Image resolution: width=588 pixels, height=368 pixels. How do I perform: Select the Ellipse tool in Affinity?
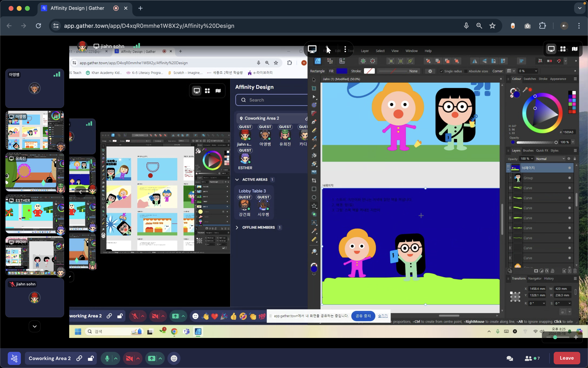314,197
